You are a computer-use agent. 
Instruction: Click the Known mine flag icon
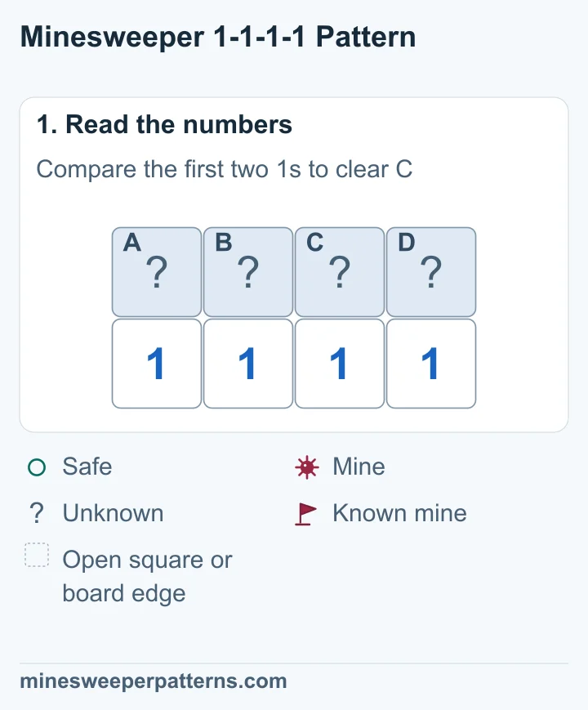pos(306,514)
